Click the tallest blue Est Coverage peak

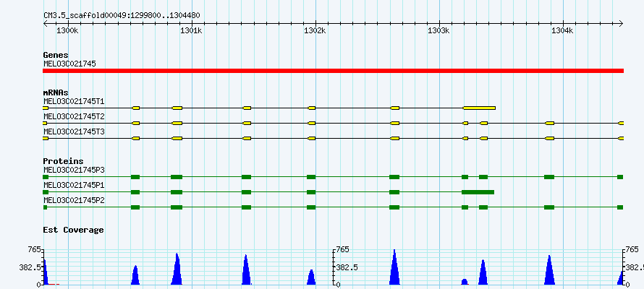394,267
